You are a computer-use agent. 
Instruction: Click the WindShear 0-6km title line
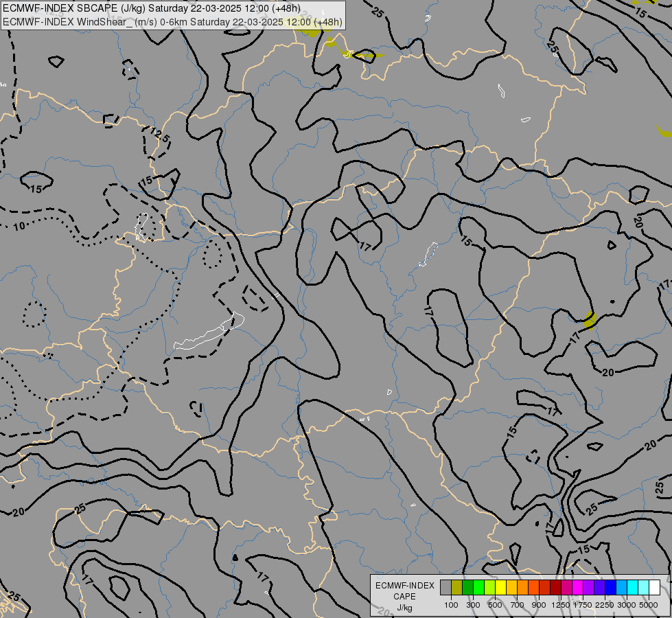pyautogui.click(x=172, y=21)
